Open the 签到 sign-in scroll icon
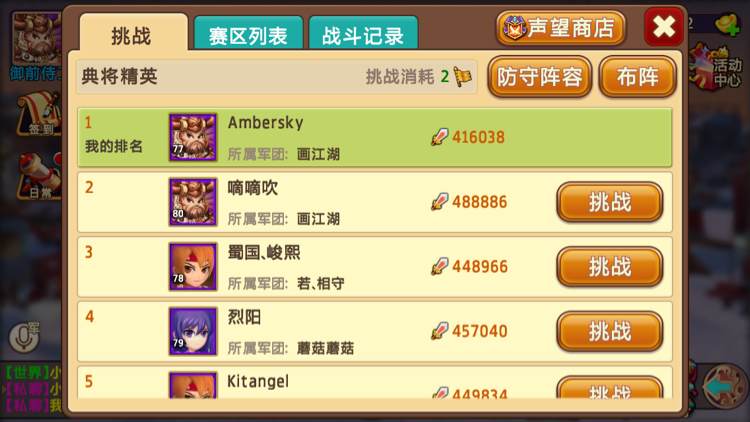This screenshot has height=422, width=750. point(39,114)
